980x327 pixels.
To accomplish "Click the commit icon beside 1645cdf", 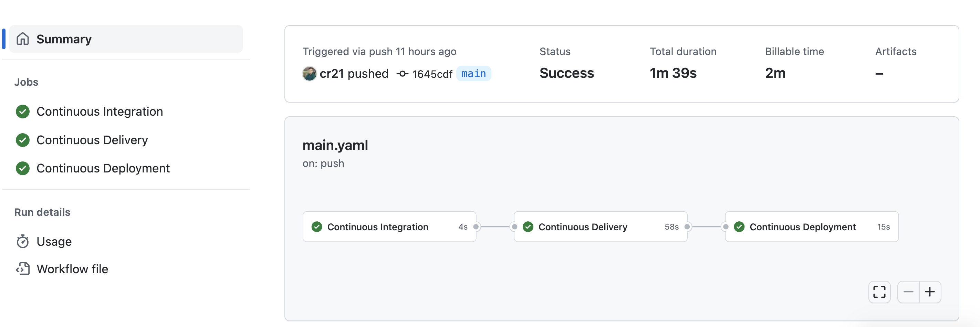I will (402, 74).
